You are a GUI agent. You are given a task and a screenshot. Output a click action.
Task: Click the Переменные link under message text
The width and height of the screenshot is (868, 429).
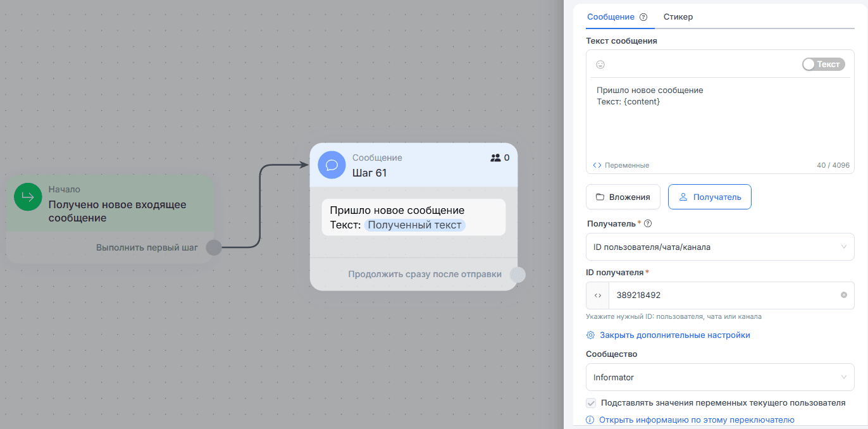tap(621, 165)
